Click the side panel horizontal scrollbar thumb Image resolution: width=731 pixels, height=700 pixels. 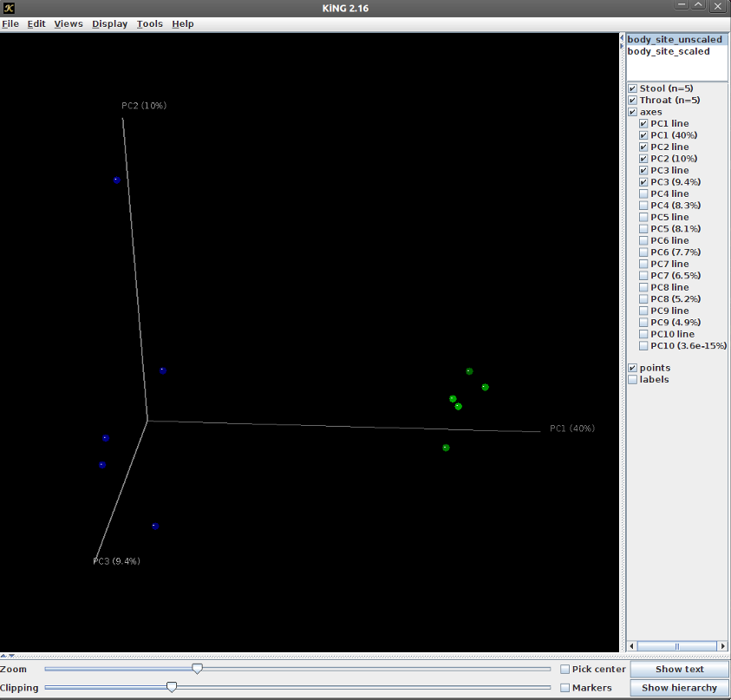point(677,646)
